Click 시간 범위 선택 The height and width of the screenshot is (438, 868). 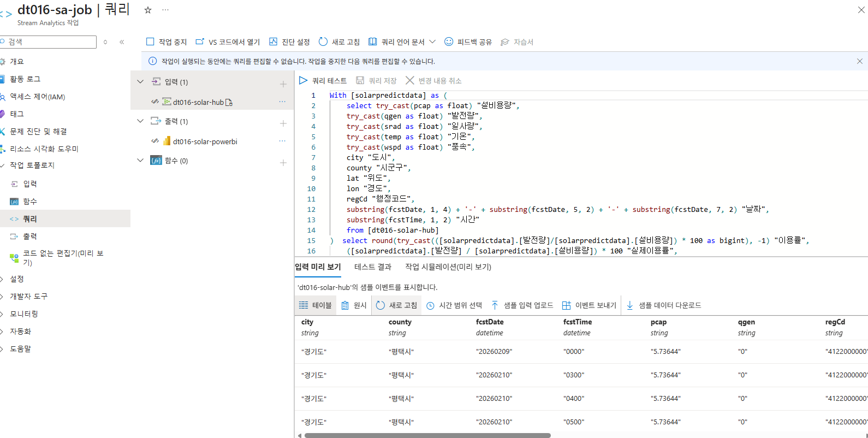(x=454, y=305)
